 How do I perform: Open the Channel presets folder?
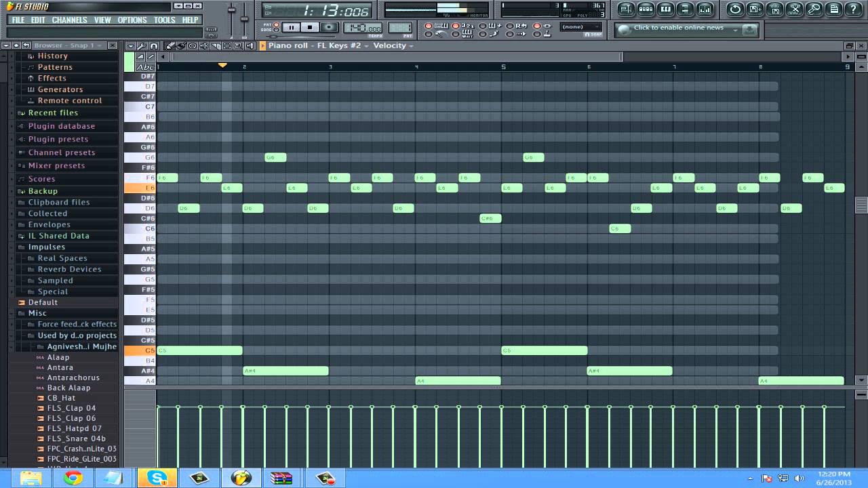pos(62,152)
